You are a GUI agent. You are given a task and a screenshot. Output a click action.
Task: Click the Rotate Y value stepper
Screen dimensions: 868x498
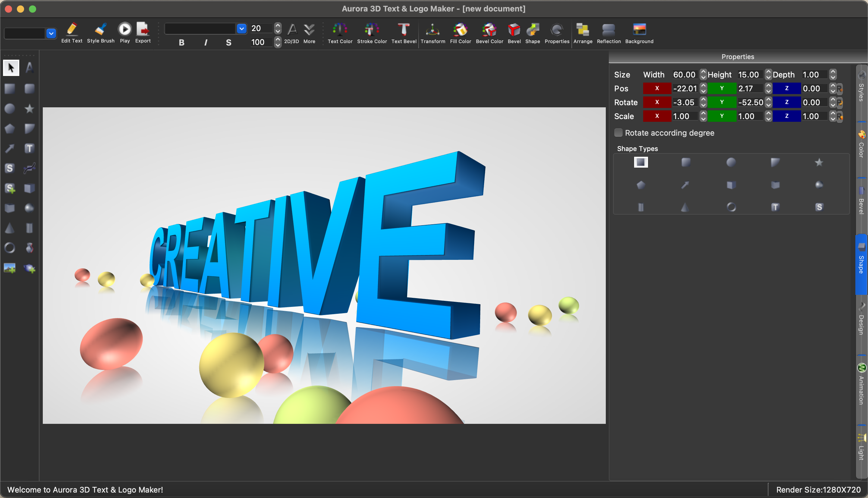click(768, 102)
